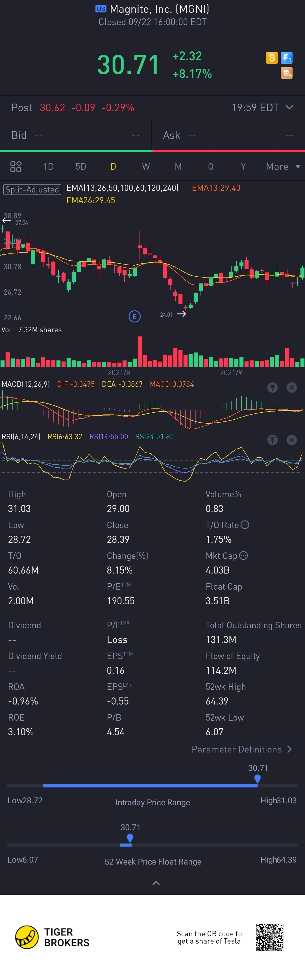
Task: Tap the Vol 7.32M shares label
Action: coord(32,330)
